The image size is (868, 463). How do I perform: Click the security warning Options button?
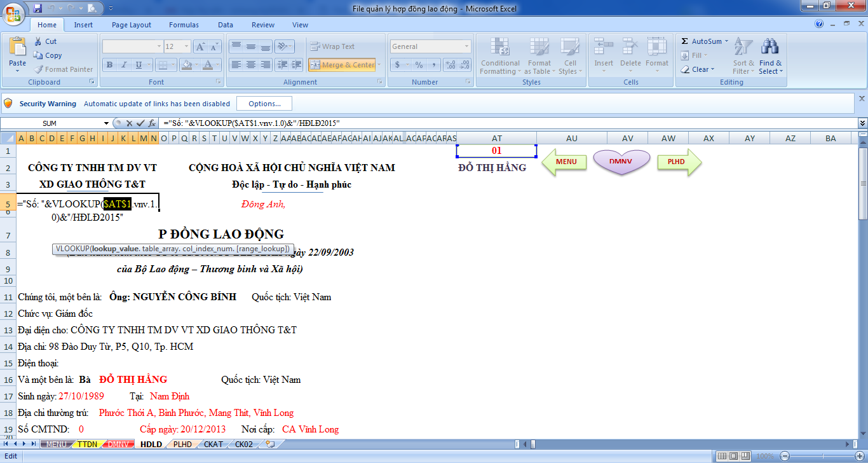264,104
